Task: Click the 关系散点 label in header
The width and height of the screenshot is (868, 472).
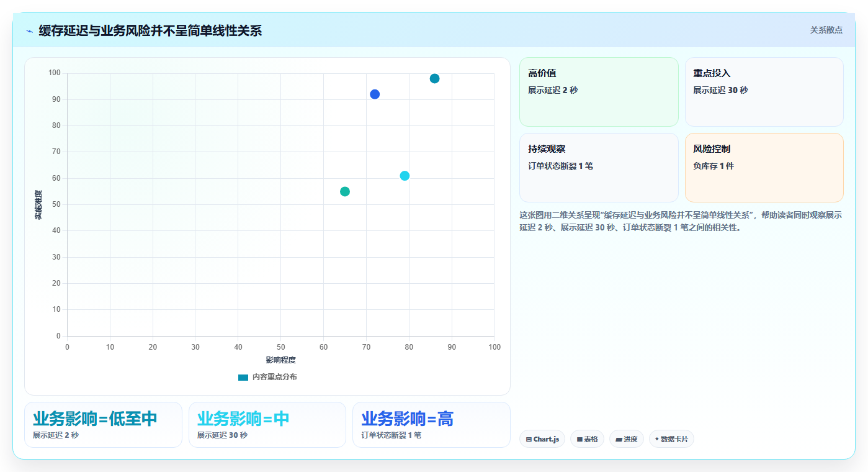Action: (x=826, y=30)
